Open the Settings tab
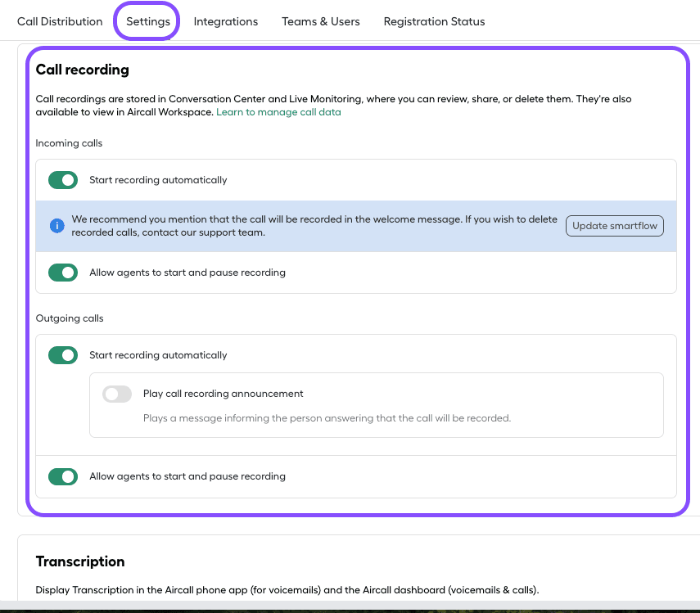Screen dimensions: 700x613 [146, 21]
